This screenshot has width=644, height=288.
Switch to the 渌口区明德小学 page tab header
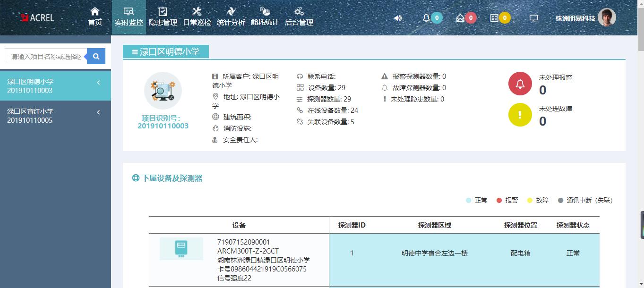click(x=164, y=51)
